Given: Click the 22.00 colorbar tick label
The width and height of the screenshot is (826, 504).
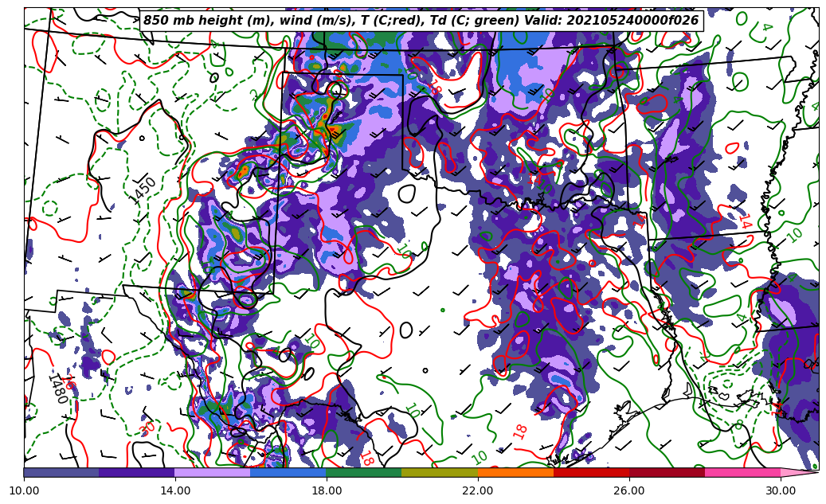Looking at the screenshot, I should click(x=478, y=490).
